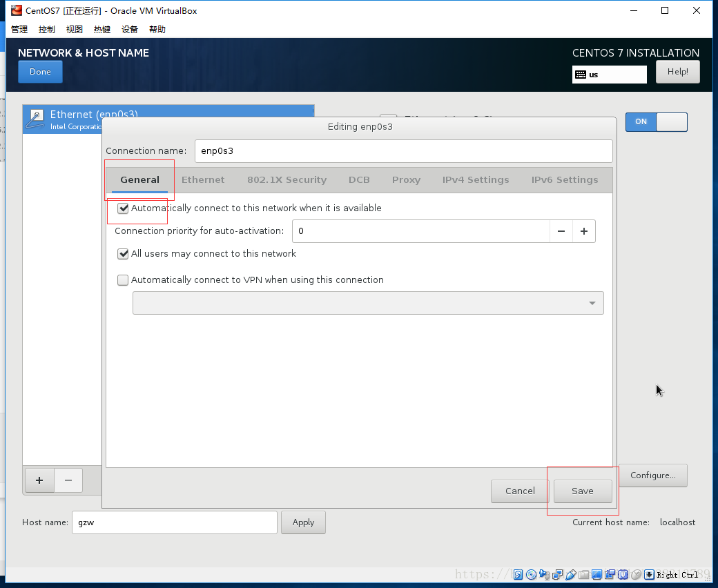Screen dimensions: 718x588
Task: Open the 设备 menu
Action: (130, 29)
